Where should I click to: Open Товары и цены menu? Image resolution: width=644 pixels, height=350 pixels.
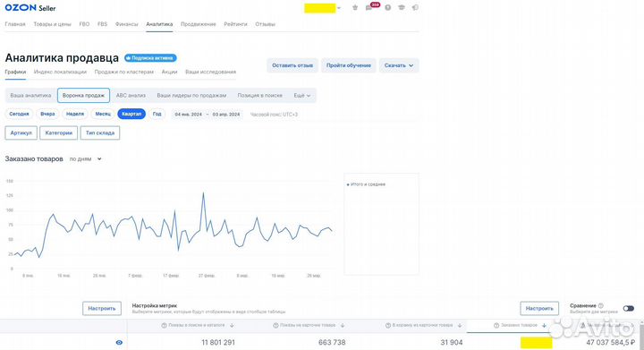pos(52,24)
